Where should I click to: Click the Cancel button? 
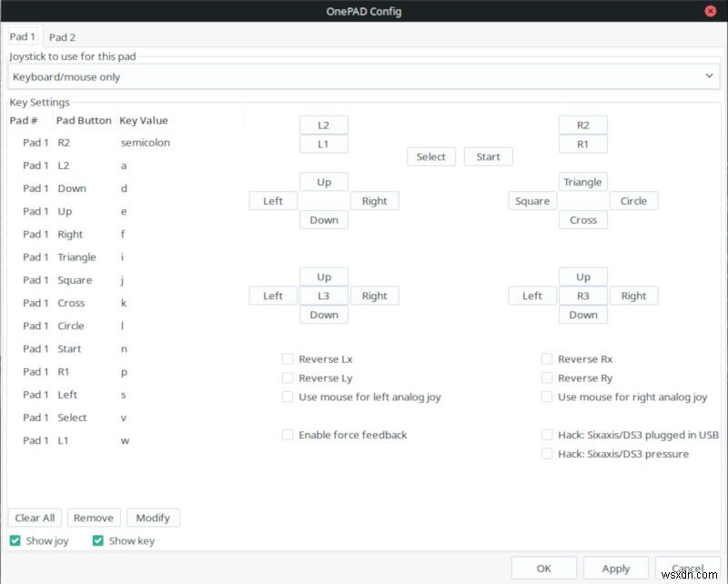coord(688,569)
